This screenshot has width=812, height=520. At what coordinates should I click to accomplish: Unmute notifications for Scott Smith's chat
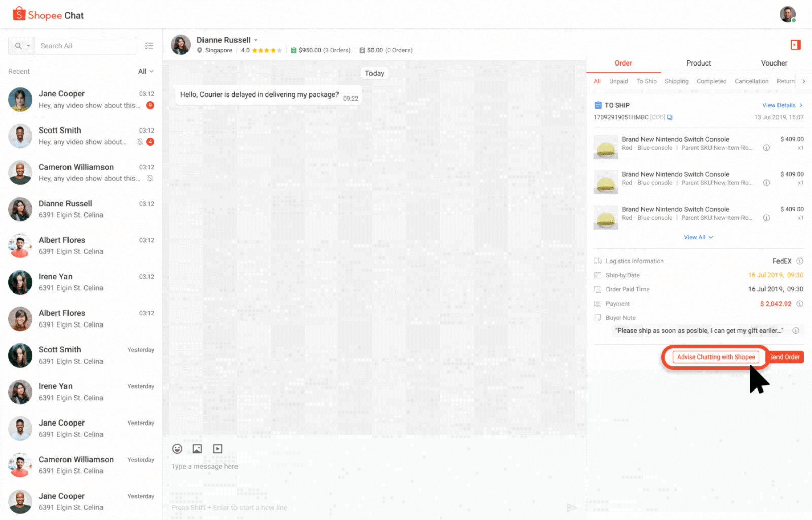[x=140, y=142]
